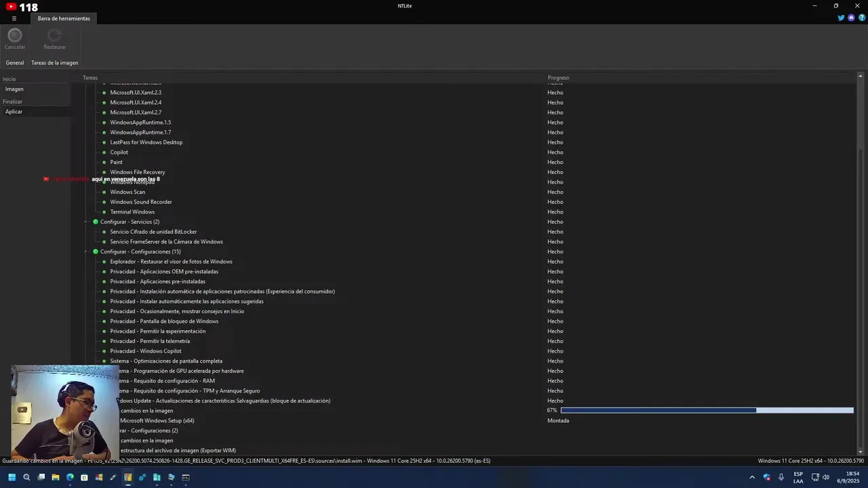Open the terminal icon in taskbar

pyautogui.click(x=186, y=477)
